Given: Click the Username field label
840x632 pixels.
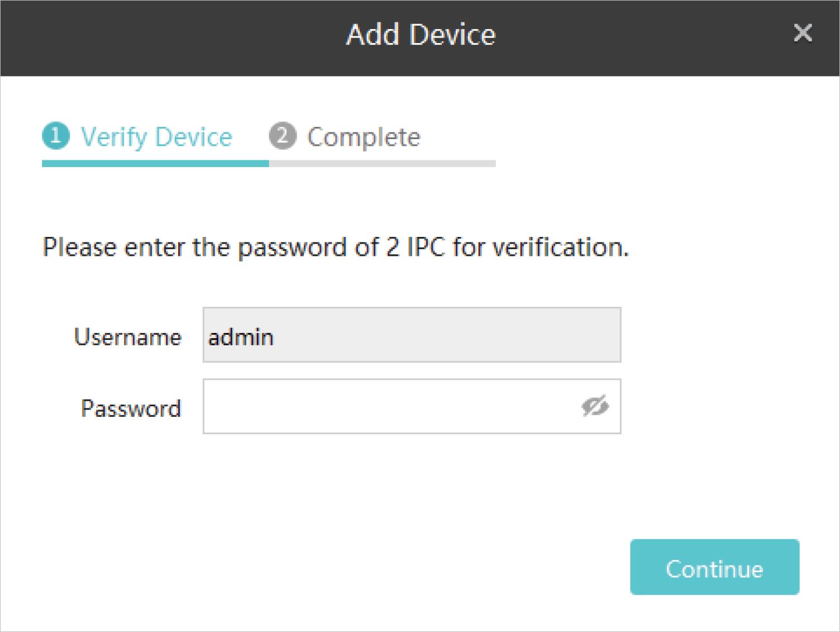Looking at the screenshot, I should [128, 336].
